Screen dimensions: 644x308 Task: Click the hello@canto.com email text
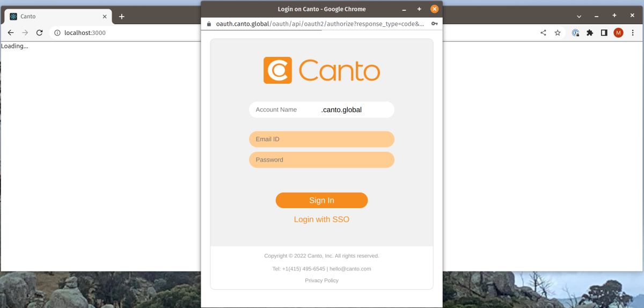click(350, 269)
